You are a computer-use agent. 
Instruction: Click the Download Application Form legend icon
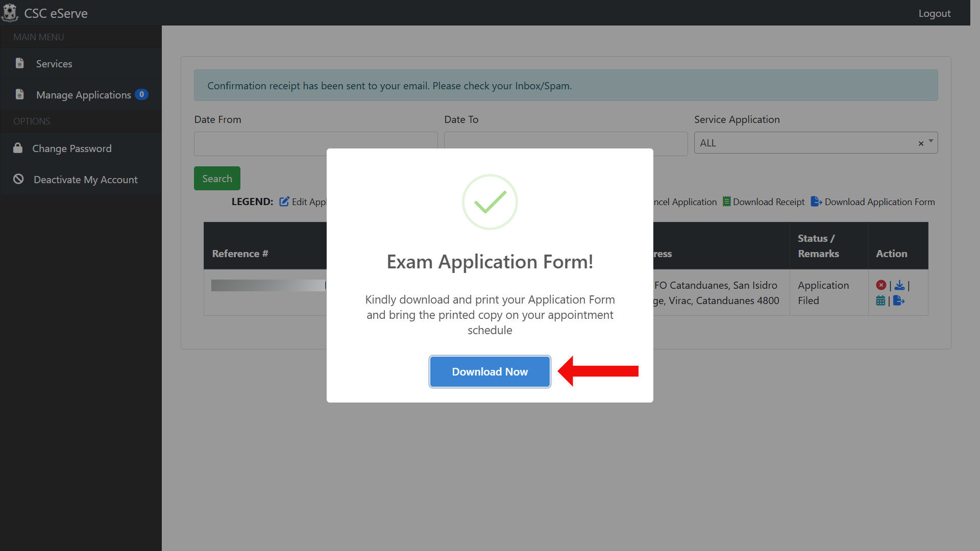click(816, 202)
